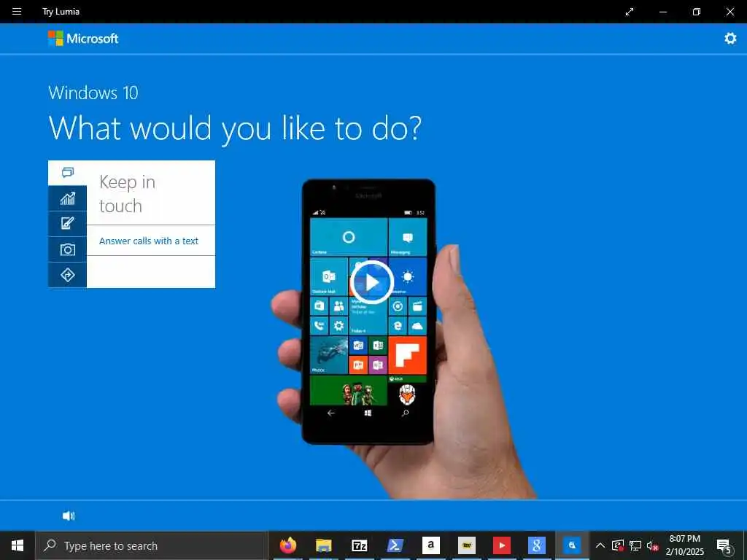The width and height of the screenshot is (747, 560).
Task: Click the taskbar search box
Action: 152,545
